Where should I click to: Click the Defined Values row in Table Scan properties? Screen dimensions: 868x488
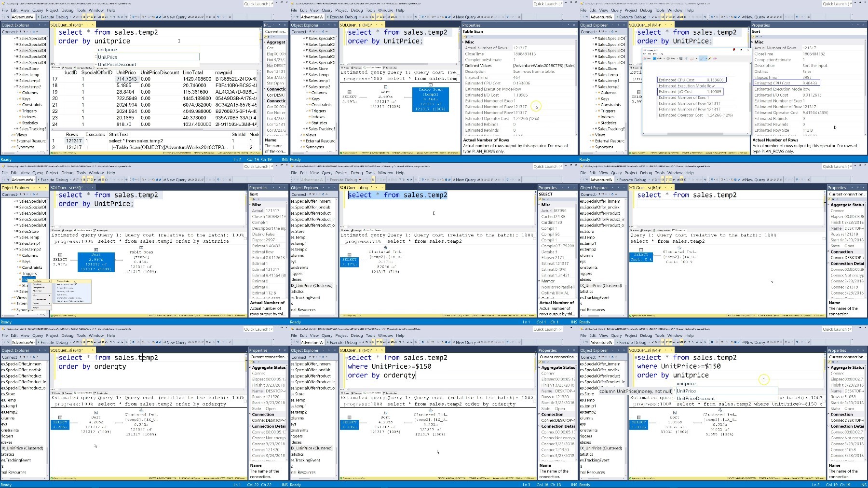click(519, 66)
